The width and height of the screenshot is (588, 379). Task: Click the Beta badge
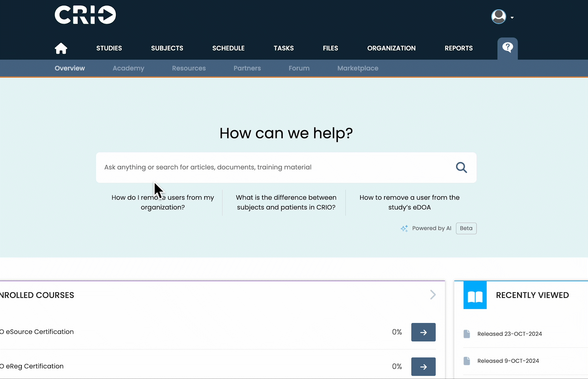coord(466,228)
